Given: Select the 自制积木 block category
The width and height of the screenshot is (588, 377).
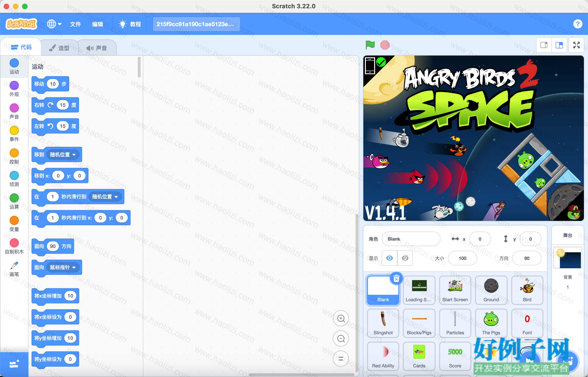Looking at the screenshot, I should 14,246.
